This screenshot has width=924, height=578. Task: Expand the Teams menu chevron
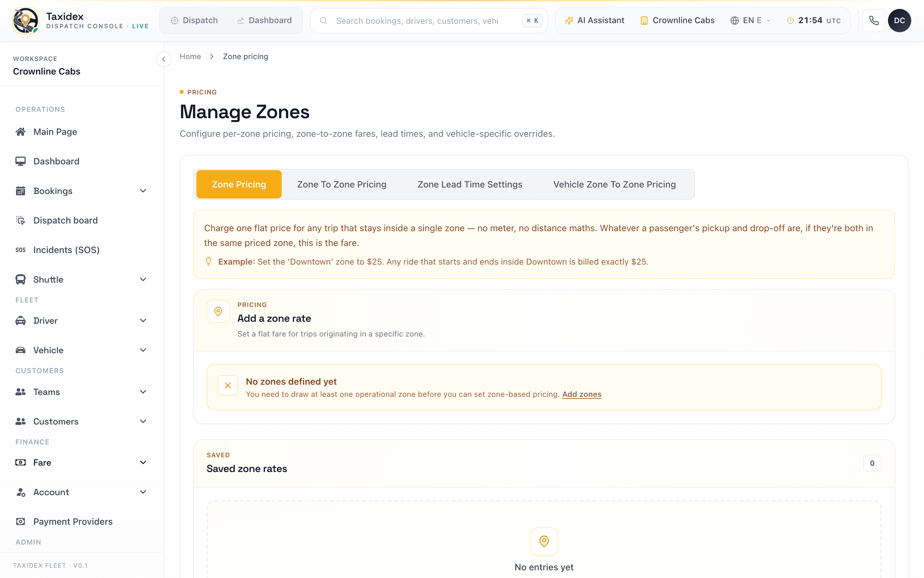point(143,392)
